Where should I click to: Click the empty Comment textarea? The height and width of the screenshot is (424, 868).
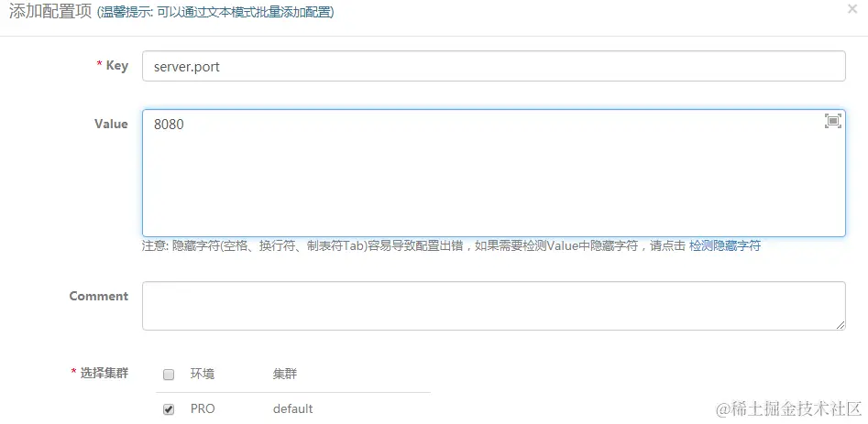[x=494, y=306]
